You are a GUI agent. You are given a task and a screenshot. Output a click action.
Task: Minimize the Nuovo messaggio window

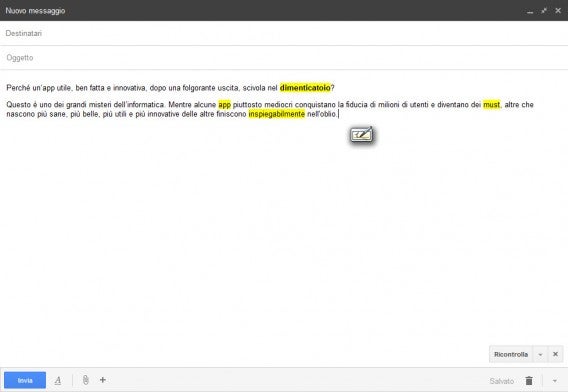point(530,11)
